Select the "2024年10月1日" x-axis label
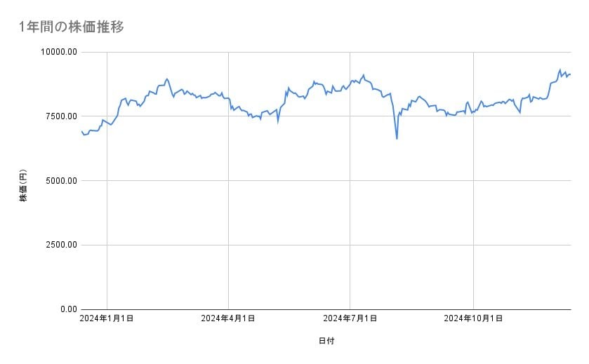589x364 pixels. pyautogui.click(x=473, y=318)
